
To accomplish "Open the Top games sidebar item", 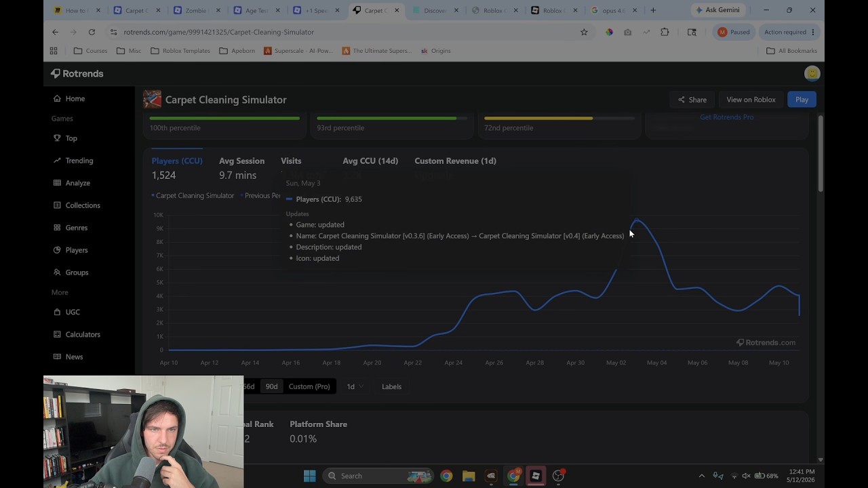I will click(65, 138).
